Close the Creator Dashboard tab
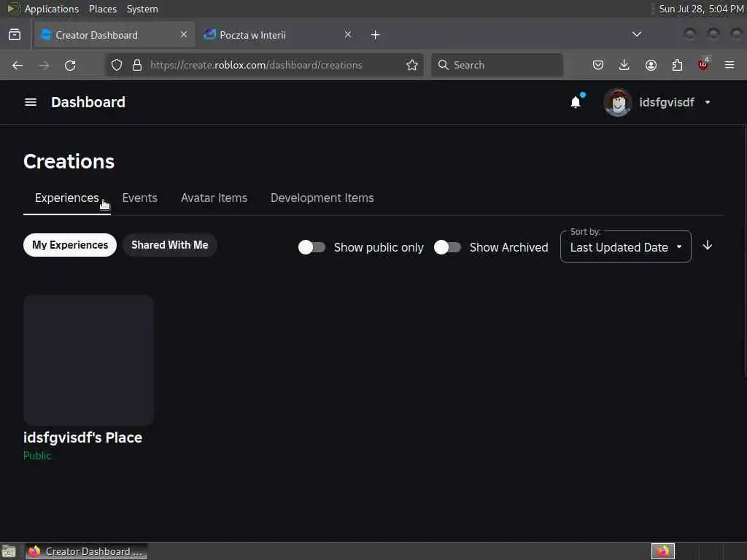 [184, 35]
